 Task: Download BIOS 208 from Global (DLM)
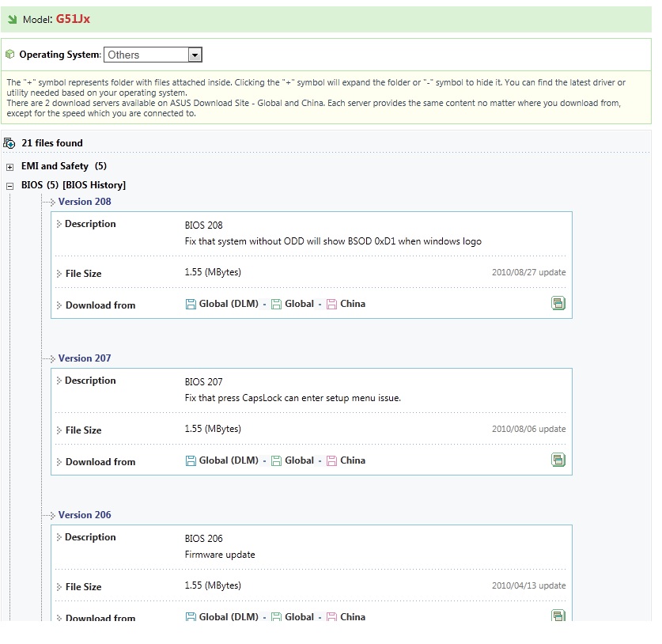229,304
